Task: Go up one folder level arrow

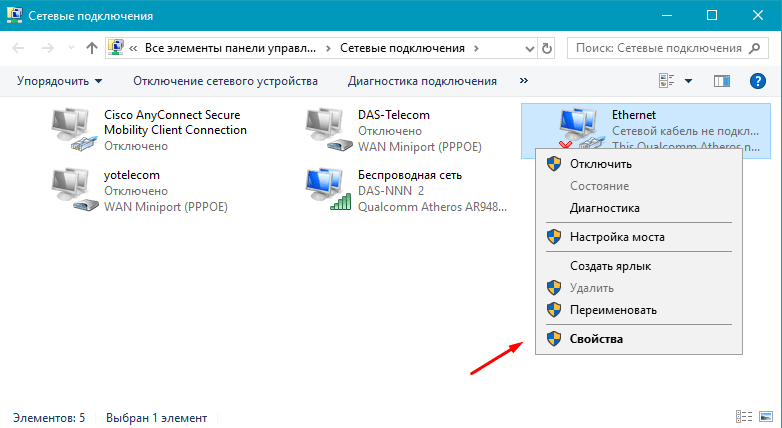Action: 92,47
